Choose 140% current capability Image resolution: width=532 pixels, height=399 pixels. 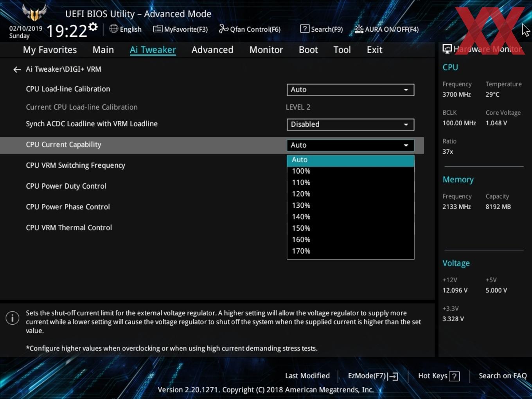point(350,216)
